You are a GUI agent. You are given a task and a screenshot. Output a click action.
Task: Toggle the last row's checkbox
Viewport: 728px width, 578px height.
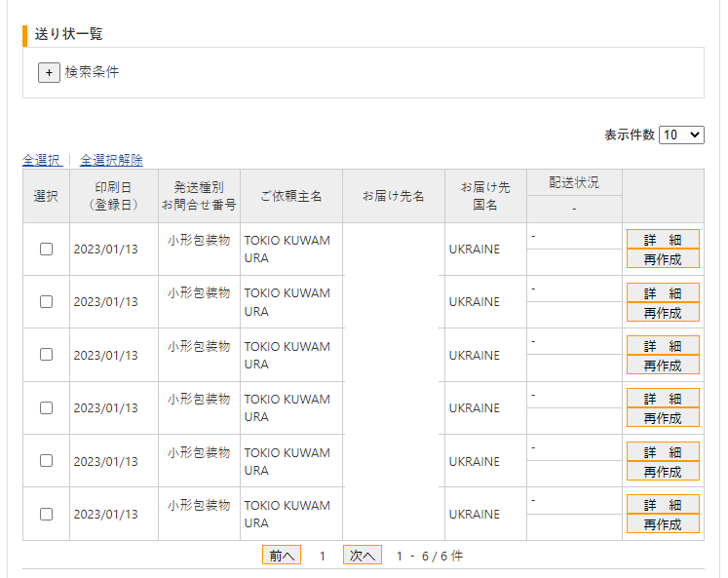(46, 514)
